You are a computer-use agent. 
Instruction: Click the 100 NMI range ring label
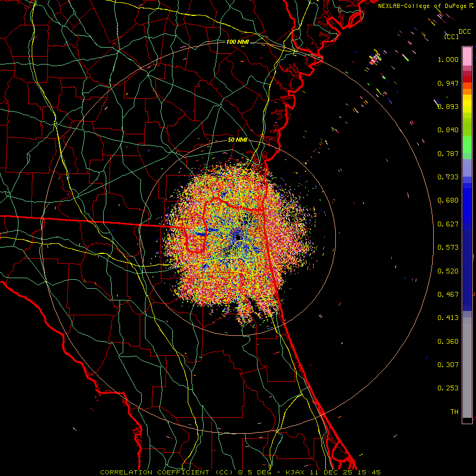pyautogui.click(x=237, y=42)
